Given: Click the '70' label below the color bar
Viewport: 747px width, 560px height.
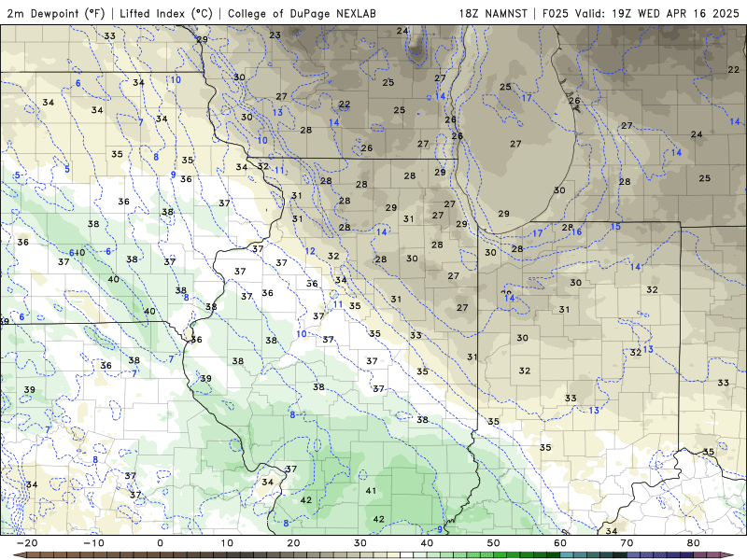Looking at the screenshot, I should tap(627, 543).
